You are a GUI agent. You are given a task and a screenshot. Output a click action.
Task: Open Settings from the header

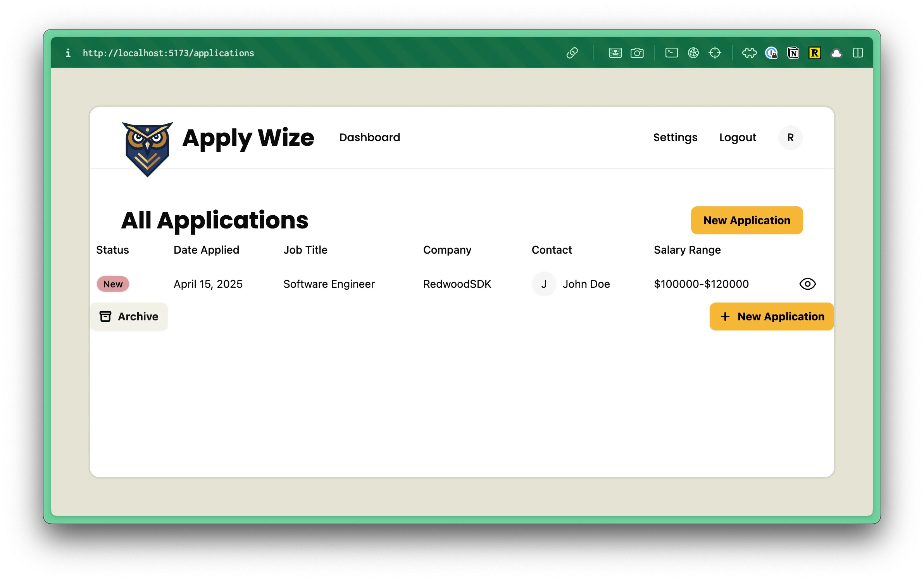click(x=675, y=137)
